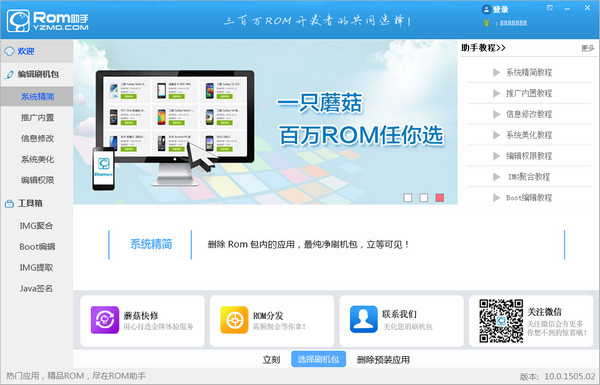The width and height of the screenshot is (600, 385).
Task: Click the 关注微信 card title
Action: tap(544, 312)
